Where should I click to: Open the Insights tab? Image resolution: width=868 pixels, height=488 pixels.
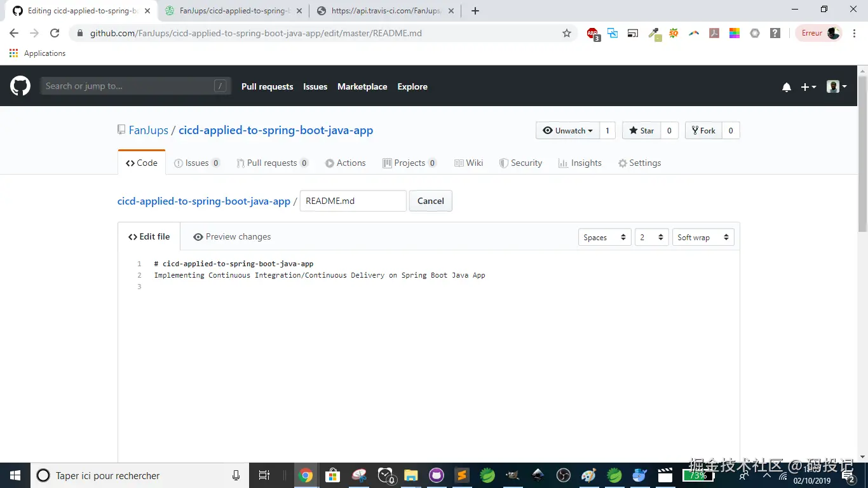(580, 163)
